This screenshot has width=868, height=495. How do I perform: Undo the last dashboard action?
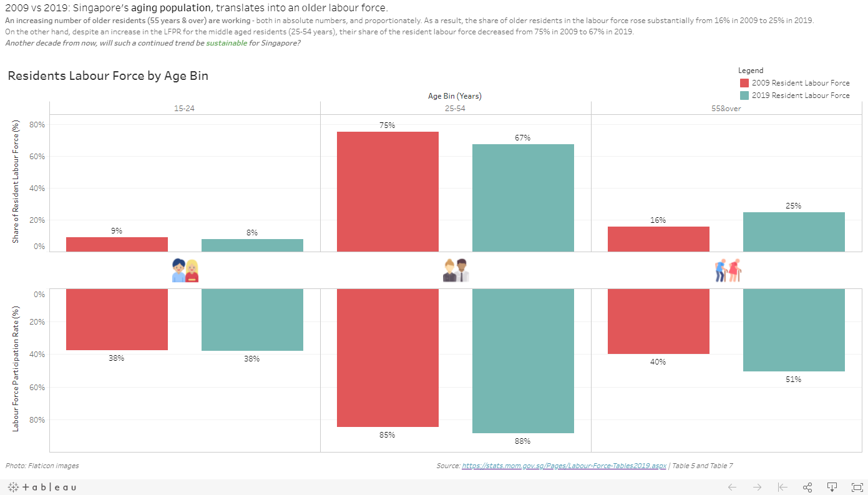[731, 487]
